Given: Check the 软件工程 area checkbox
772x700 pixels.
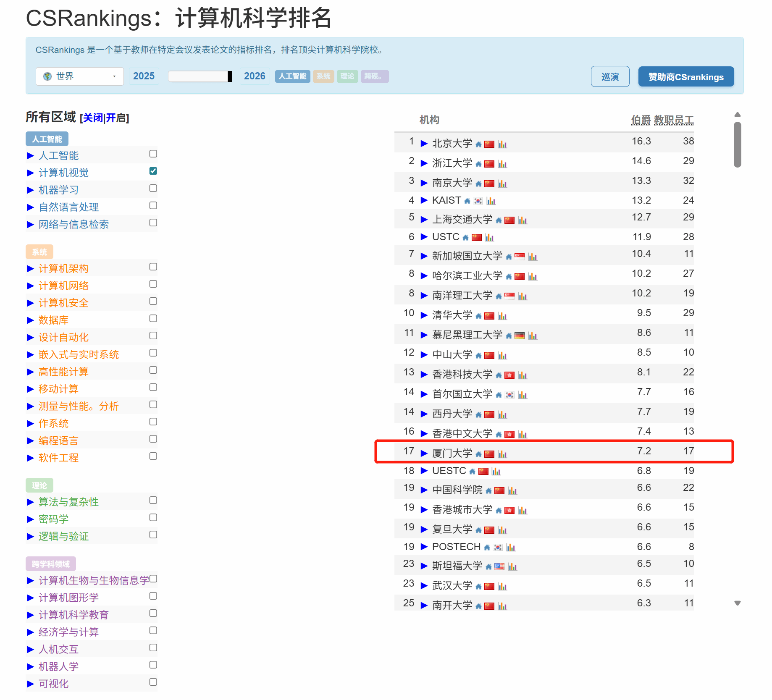Looking at the screenshot, I should [153, 456].
